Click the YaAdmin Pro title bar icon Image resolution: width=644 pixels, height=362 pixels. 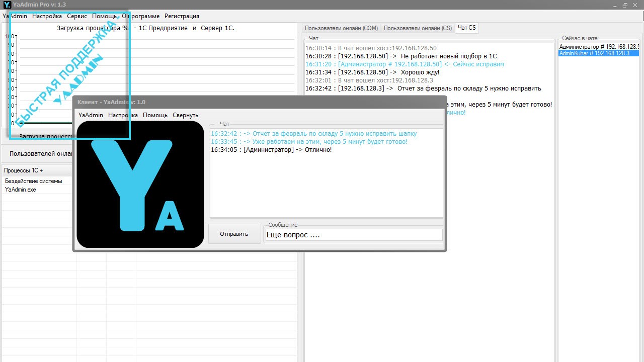click(x=7, y=5)
